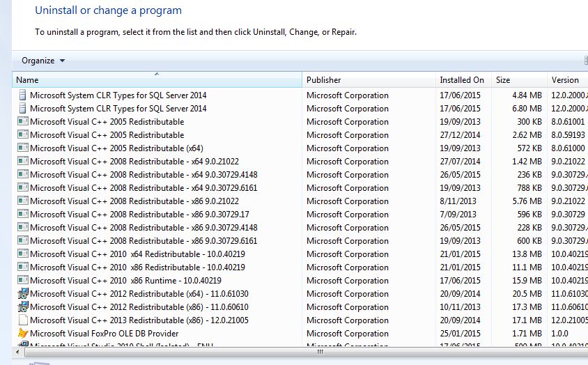Click the Visual FoxPro OLE DB Provider fox icon
The height and width of the screenshot is (365, 588).
coord(23,333)
